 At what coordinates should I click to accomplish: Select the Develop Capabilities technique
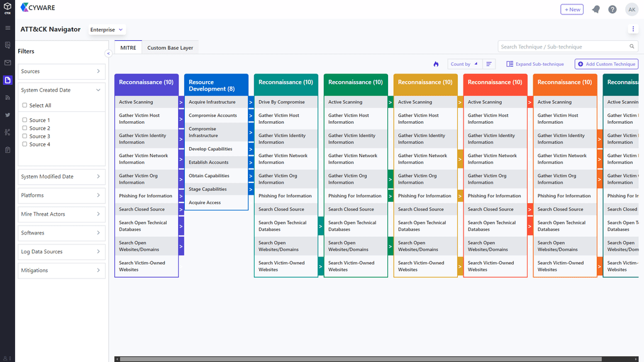click(x=216, y=149)
